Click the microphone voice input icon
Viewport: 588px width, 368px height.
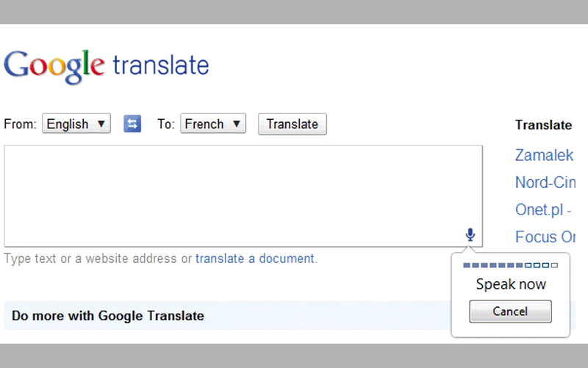click(470, 235)
